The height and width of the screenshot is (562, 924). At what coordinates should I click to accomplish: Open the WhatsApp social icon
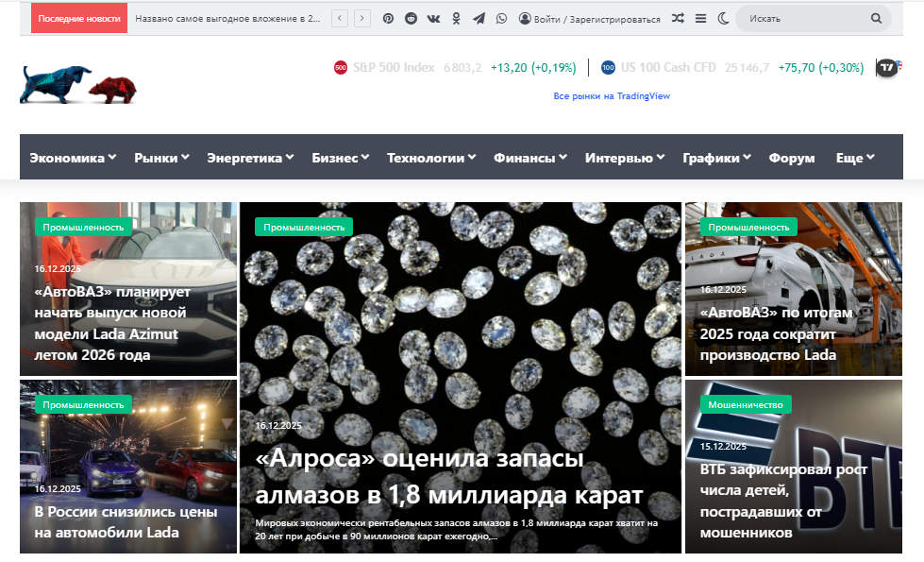coord(501,19)
